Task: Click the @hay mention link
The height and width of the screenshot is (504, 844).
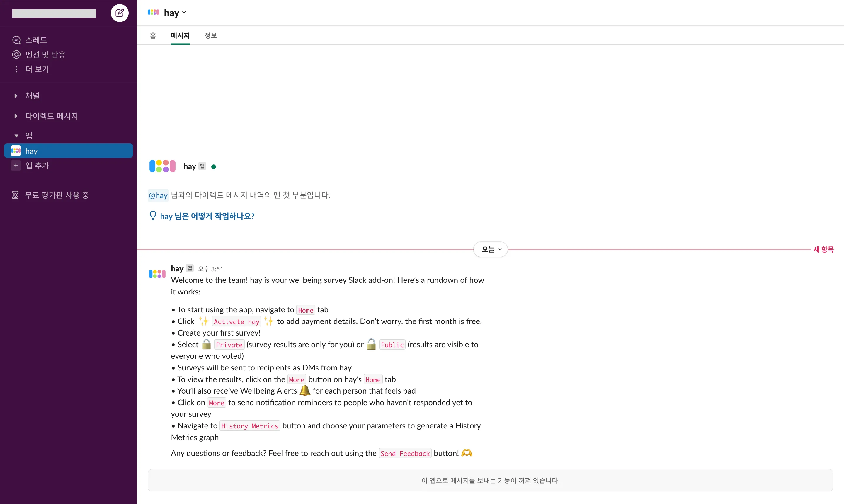Action: [158, 195]
